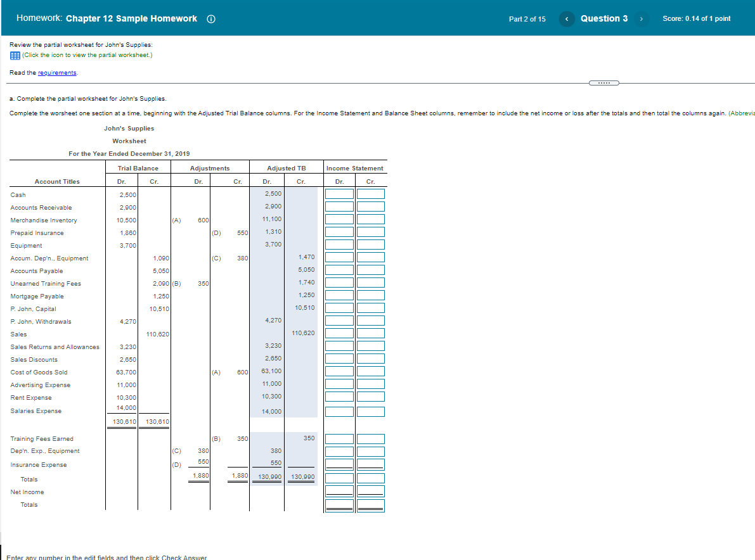Click Salaries Expense Income Statement Dr. field

tap(339, 412)
